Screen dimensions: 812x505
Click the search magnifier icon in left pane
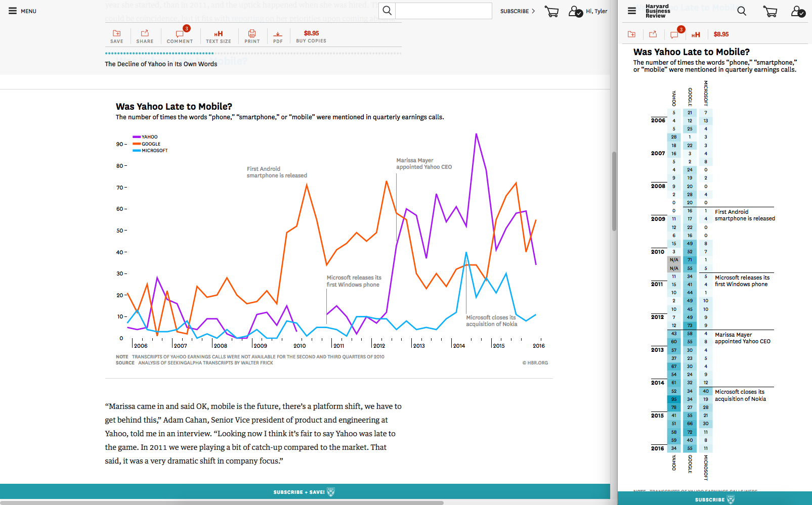pos(387,11)
